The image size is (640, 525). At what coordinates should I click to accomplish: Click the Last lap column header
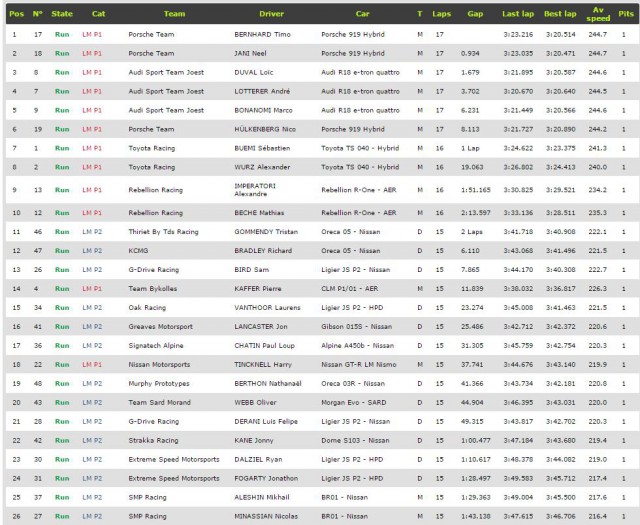click(518, 13)
